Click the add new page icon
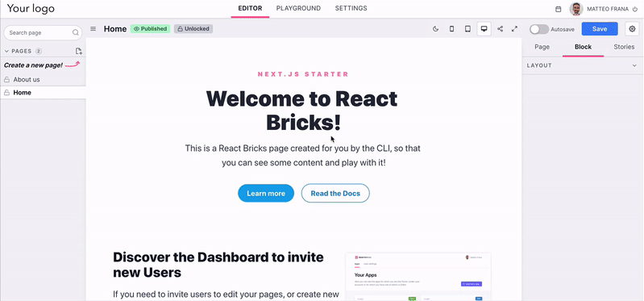 click(x=78, y=51)
